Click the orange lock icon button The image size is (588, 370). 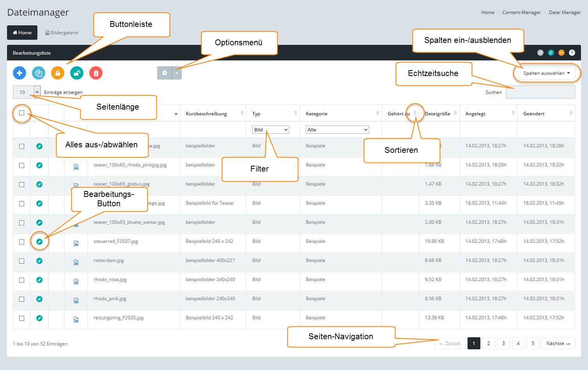click(x=58, y=73)
